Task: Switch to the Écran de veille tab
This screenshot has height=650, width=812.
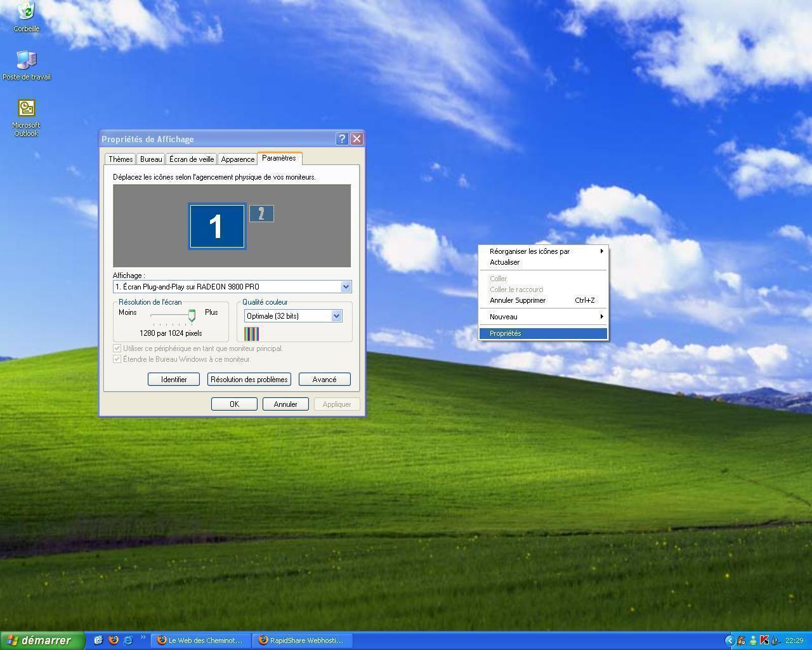Action: point(192,159)
